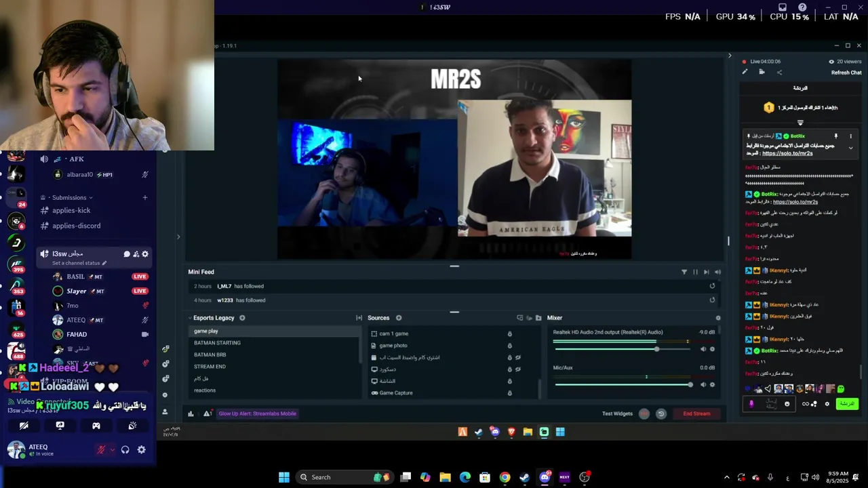Open solo.to/mr2s link in pinned message

click(787, 154)
